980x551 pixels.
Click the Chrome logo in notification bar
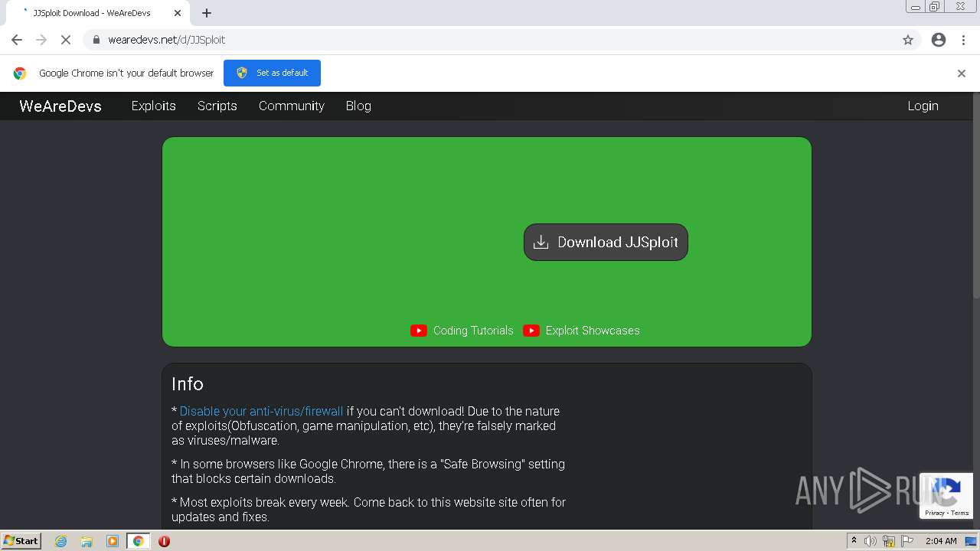click(20, 73)
